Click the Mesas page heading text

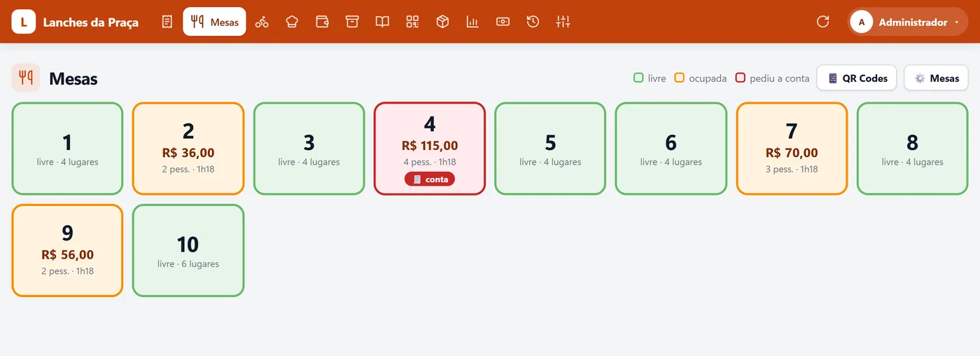pyautogui.click(x=73, y=78)
